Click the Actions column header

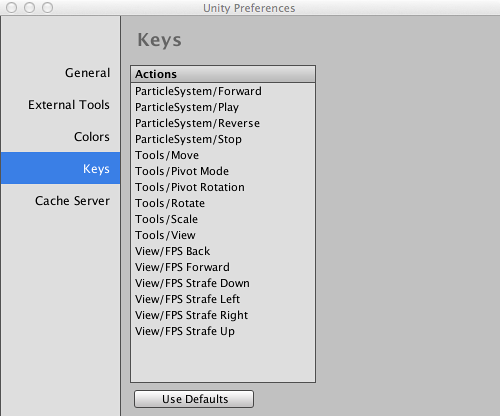pos(223,74)
